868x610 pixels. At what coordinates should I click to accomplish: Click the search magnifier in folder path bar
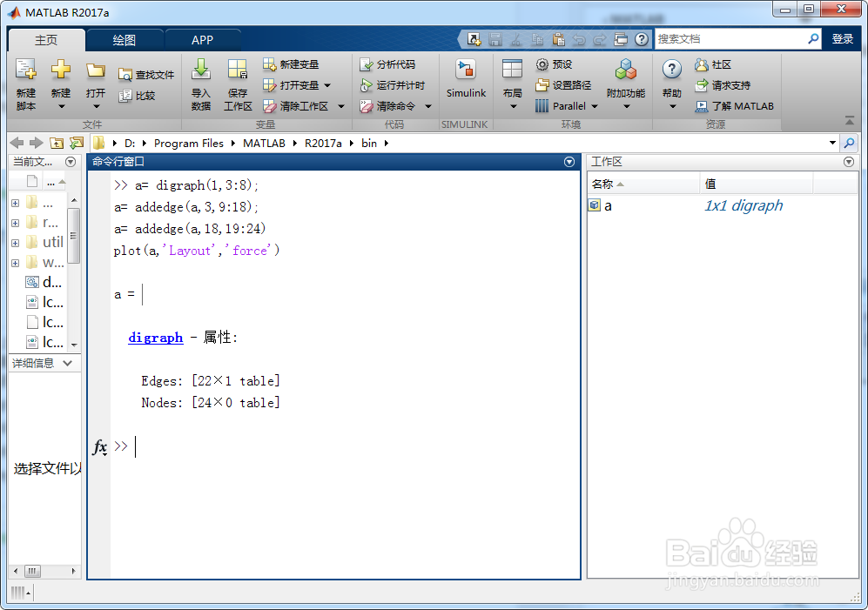pos(849,144)
